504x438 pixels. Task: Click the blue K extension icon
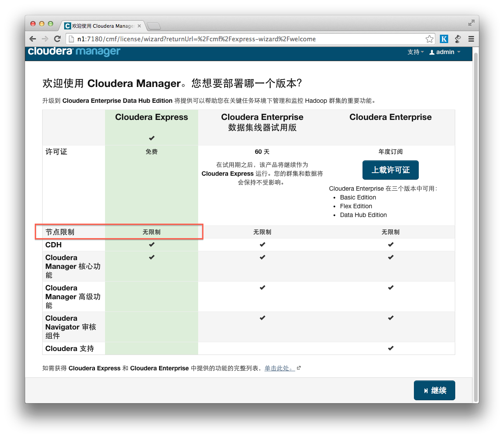tap(444, 39)
